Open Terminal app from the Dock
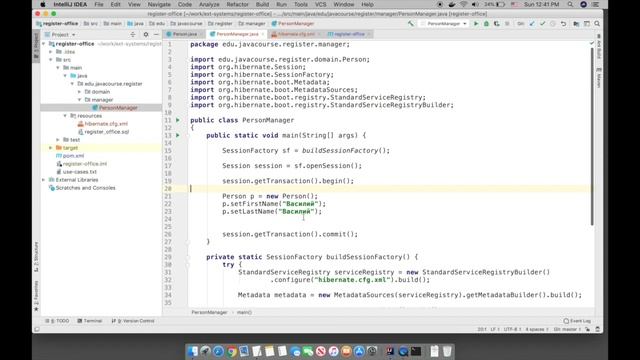 click(x=416, y=351)
